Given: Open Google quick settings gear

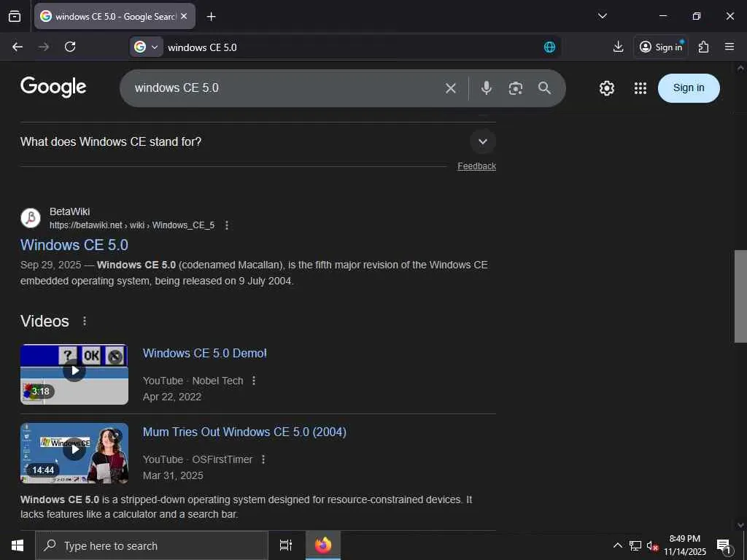Looking at the screenshot, I should point(606,88).
